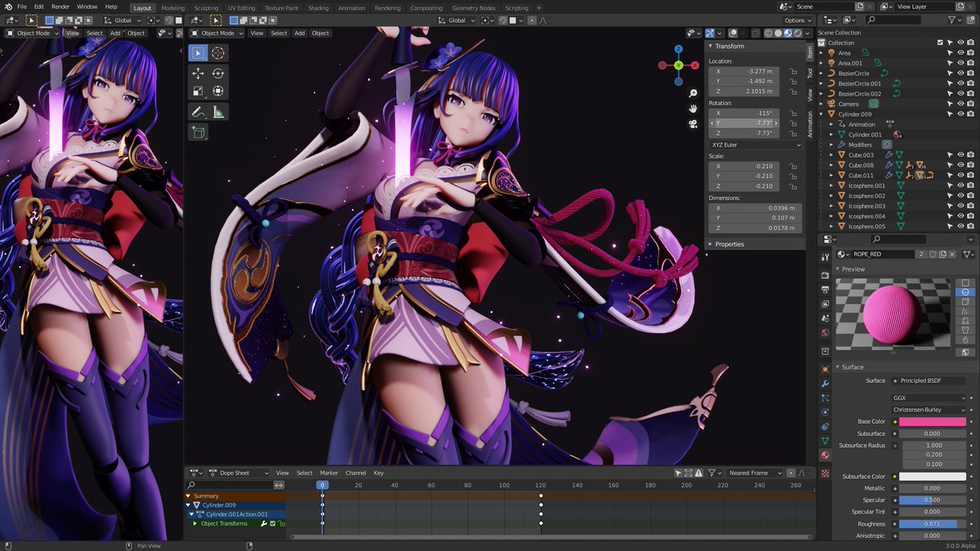
Task: Open the Render properties tab icon
Action: tap(825, 275)
